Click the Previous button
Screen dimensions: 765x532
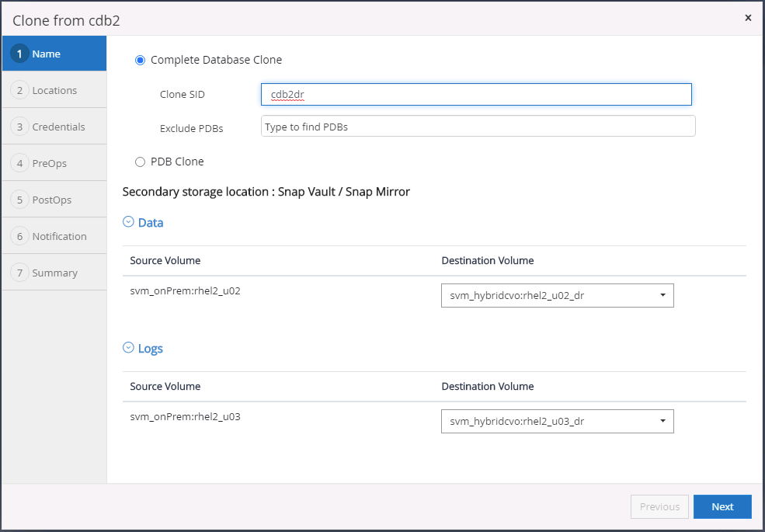click(x=659, y=506)
